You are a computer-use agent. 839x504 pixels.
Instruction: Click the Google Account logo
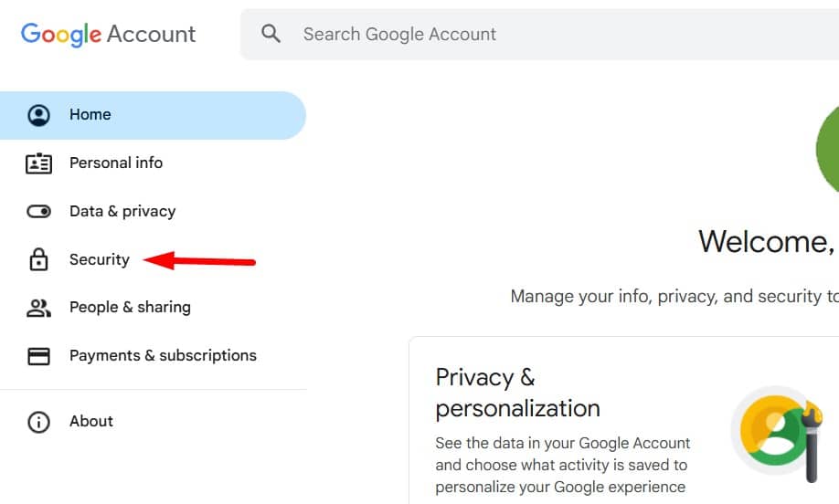click(108, 34)
